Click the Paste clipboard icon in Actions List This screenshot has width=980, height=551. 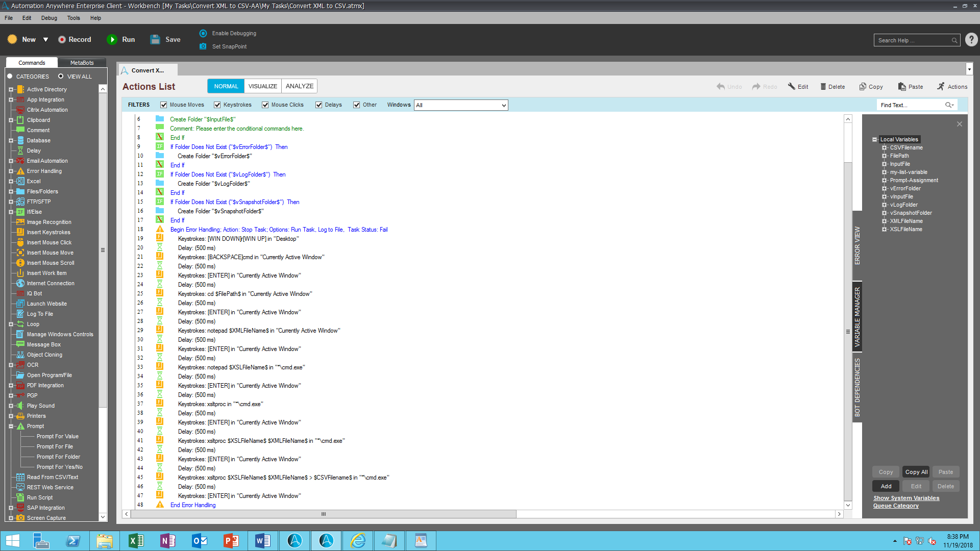tap(902, 87)
